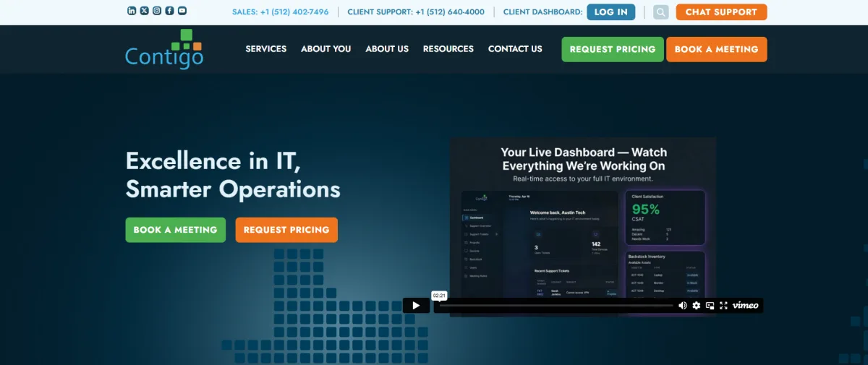The image size is (868, 365).
Task: Click the Contigo logo
Action: pos(163,49)
